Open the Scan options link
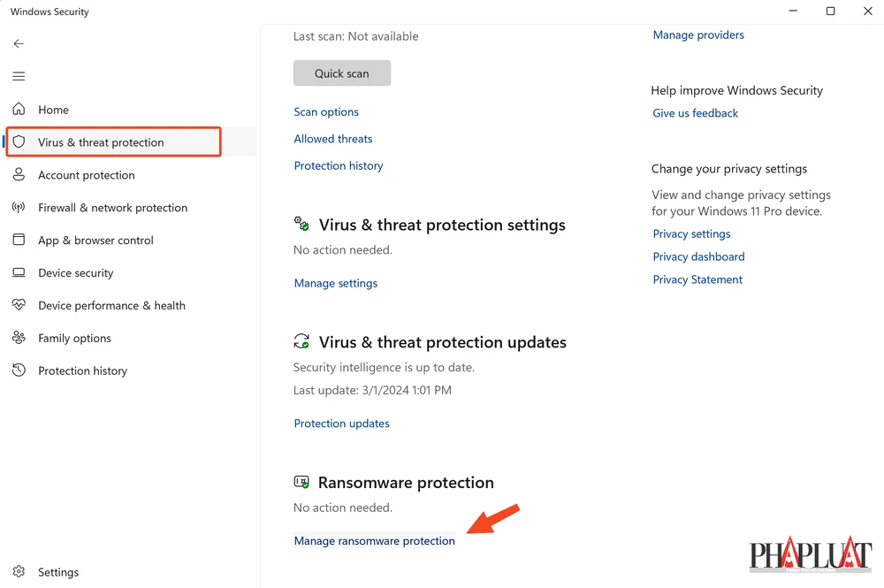This screenshot has width=884, height=588. [326, 112]
